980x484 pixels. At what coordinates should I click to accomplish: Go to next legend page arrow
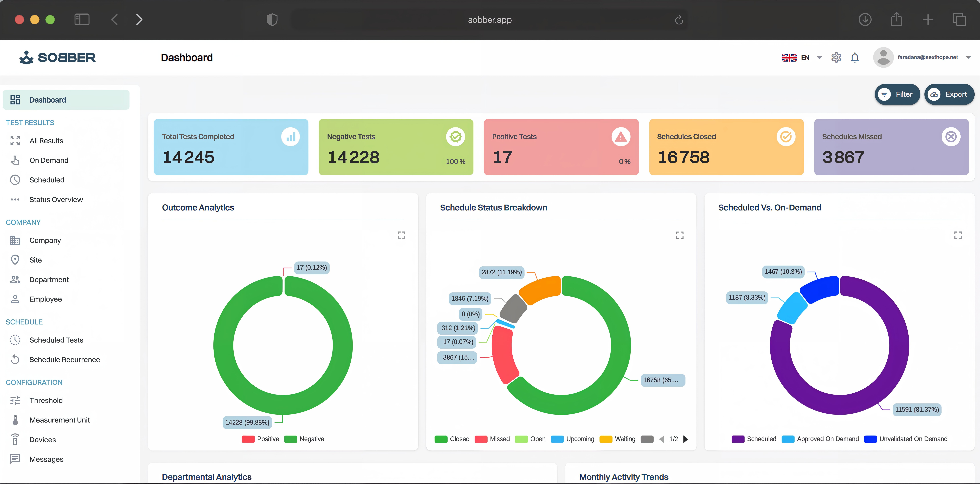click(x=686, y=439)
